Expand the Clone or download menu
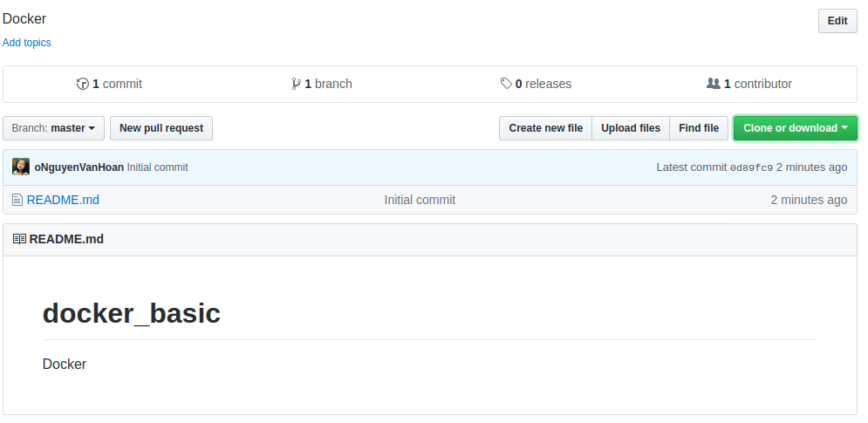This screenshot has width=868, height=423. 795,128
